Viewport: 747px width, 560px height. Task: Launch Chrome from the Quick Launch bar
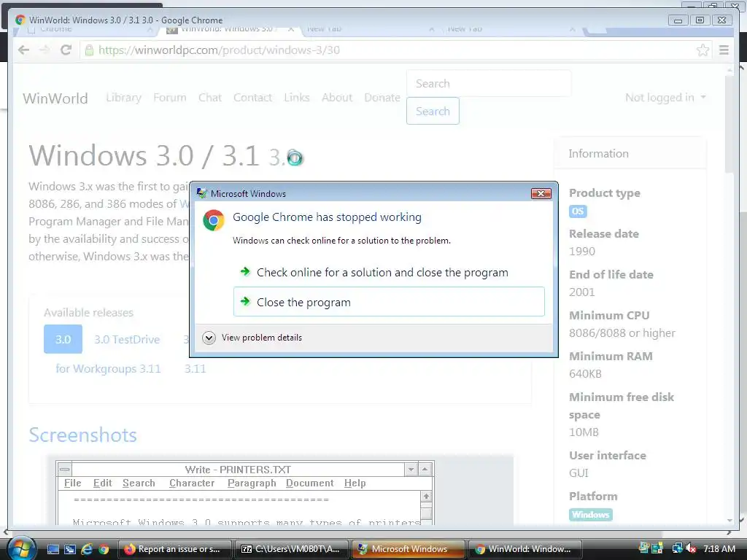click(x=104, y=549)
